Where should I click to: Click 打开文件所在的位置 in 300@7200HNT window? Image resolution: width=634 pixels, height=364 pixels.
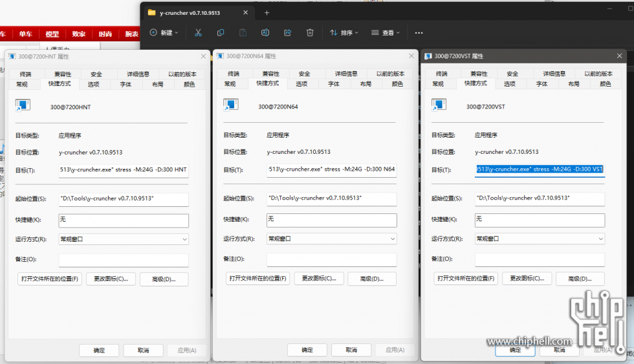(x=50, y=279)
